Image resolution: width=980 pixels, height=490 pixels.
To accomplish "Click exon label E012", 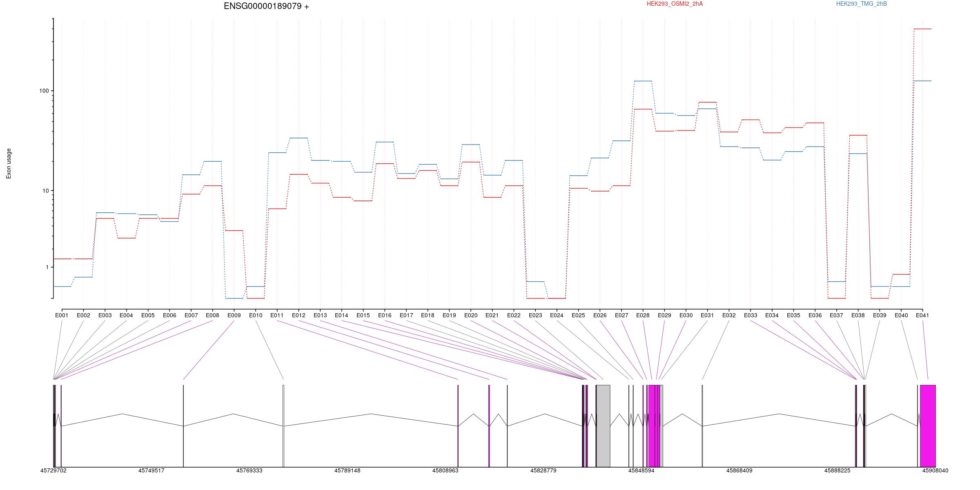I will pos(298,315).
